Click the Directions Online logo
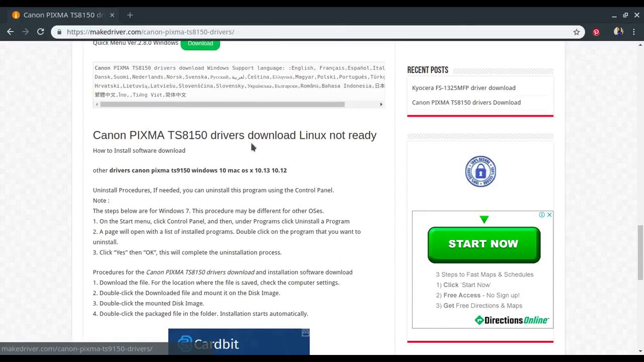 (x=512, y=320)
